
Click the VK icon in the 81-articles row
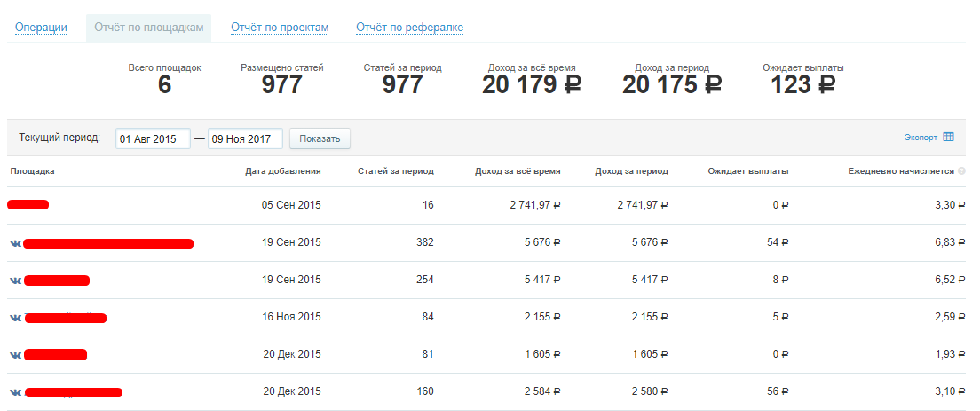coord(15,355)
